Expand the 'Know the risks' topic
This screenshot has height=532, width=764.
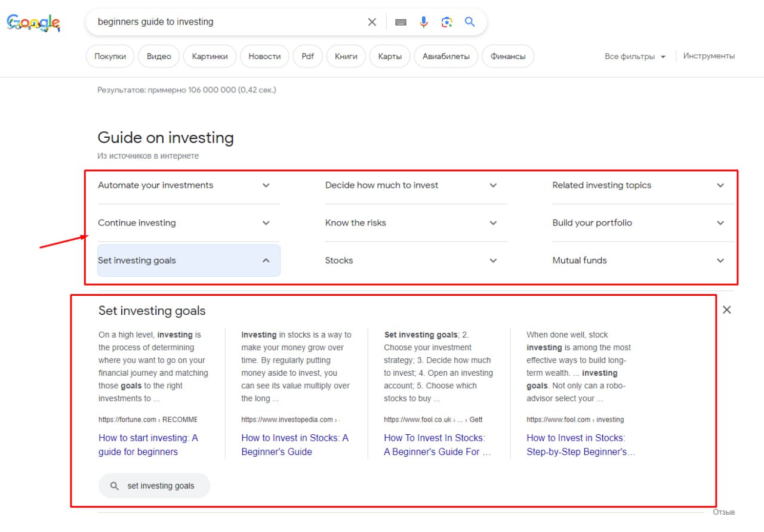pos(411,223)
